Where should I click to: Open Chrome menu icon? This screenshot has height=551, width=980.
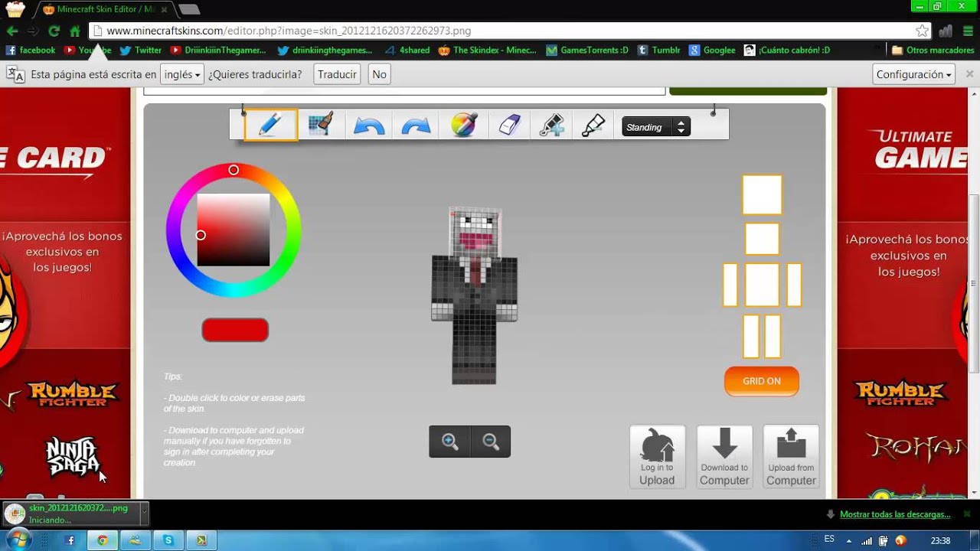[967, 31]
